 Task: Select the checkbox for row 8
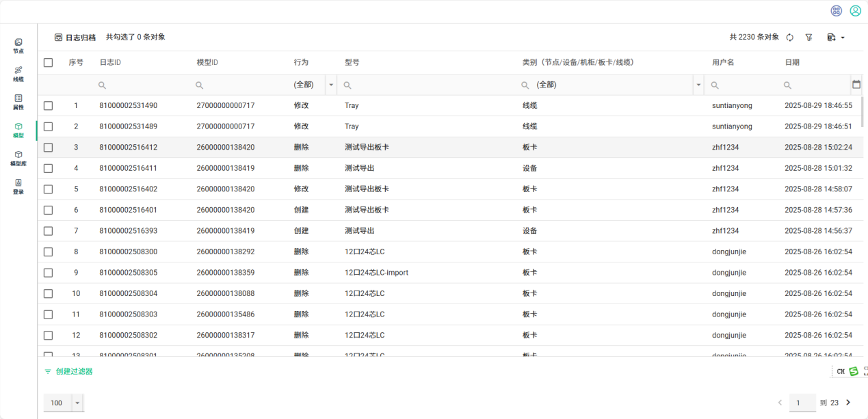48,252
